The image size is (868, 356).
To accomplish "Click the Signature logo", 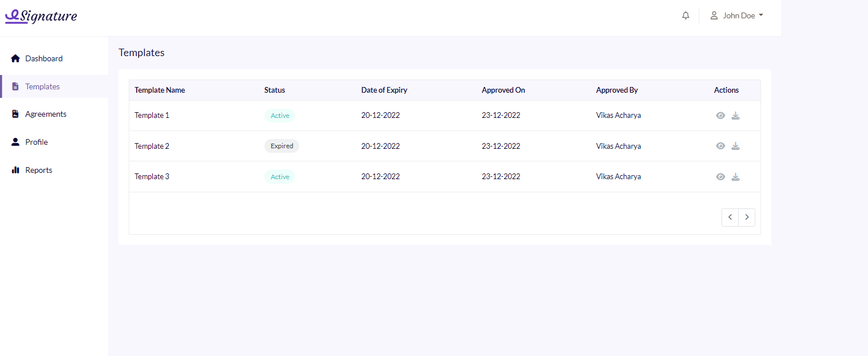I will pyautogui.click(x=41, y=16).
